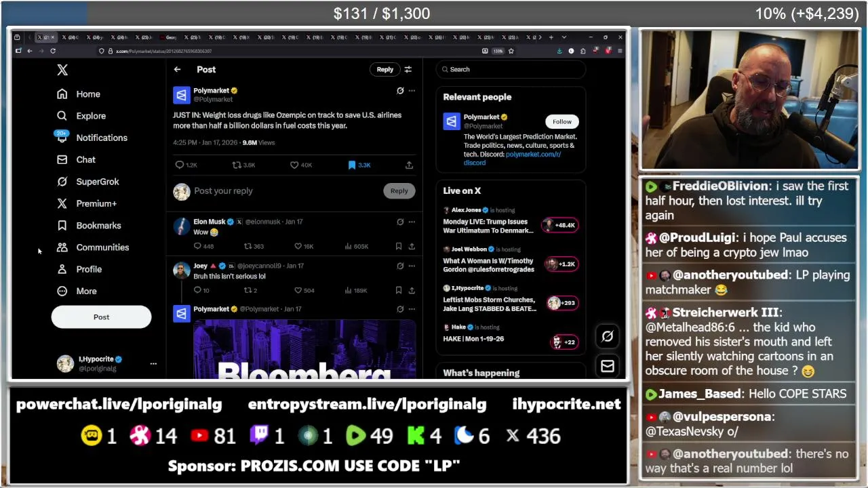Viewport: 868px width, 488px height.
Task: Click views icon showing 189K on Joey's reply
Action: click(348, 291)
